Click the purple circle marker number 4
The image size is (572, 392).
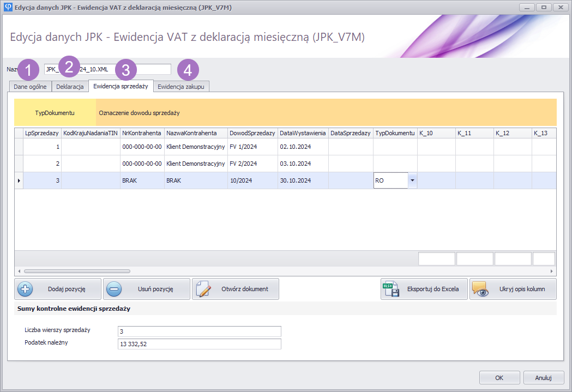(188, 70)
